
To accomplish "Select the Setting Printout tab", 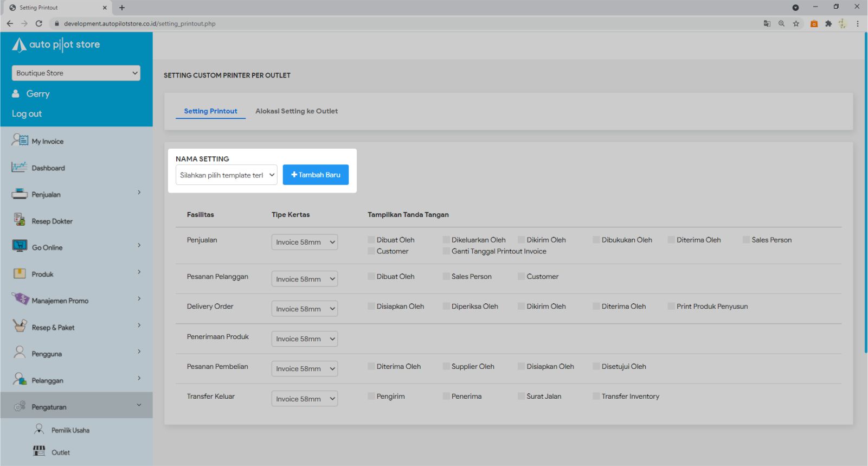I will coord(210,111).
